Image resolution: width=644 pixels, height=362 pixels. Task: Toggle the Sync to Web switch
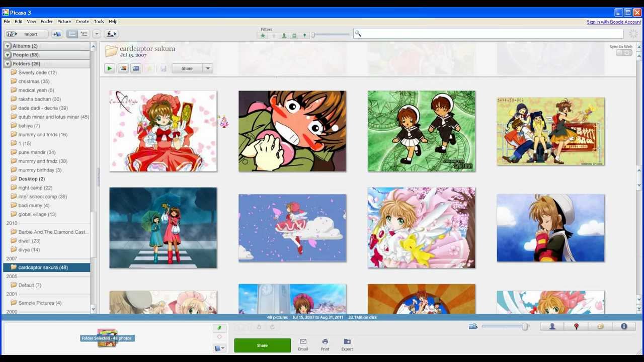624,53
